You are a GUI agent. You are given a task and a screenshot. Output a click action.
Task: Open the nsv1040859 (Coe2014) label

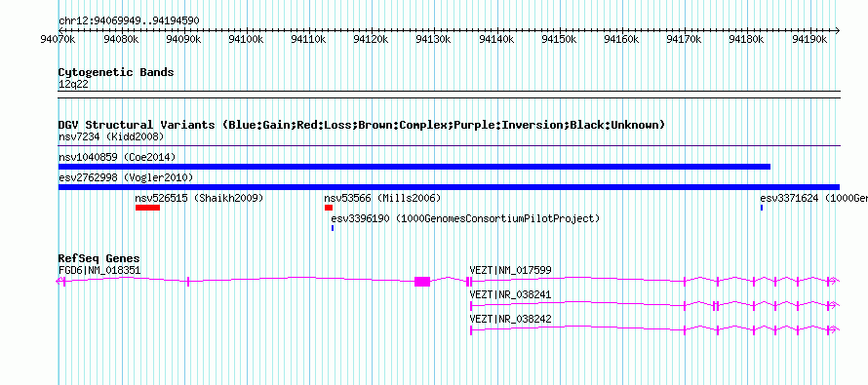point(117,157)
